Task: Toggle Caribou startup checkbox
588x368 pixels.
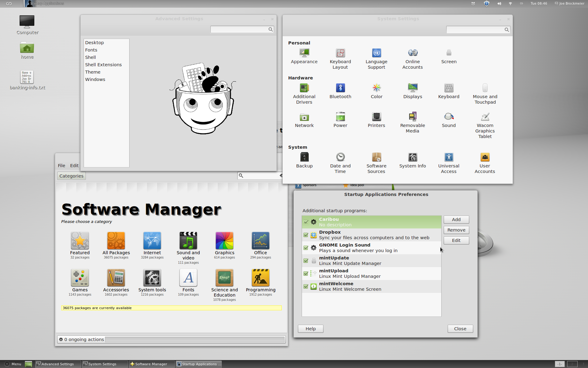Action: (306, 222)
